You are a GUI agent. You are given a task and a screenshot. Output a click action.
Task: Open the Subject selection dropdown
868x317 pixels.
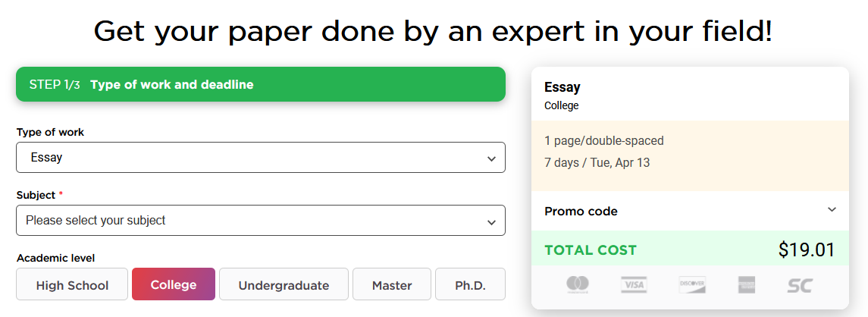(x=260, y=221)
